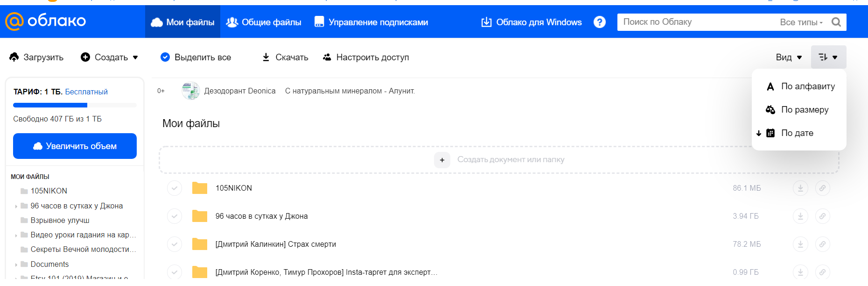The width and height of the screenshot is (868, 286).
Task: Click the 105NIKON yellow folder icon in list
Action: [x=200, y=188]
